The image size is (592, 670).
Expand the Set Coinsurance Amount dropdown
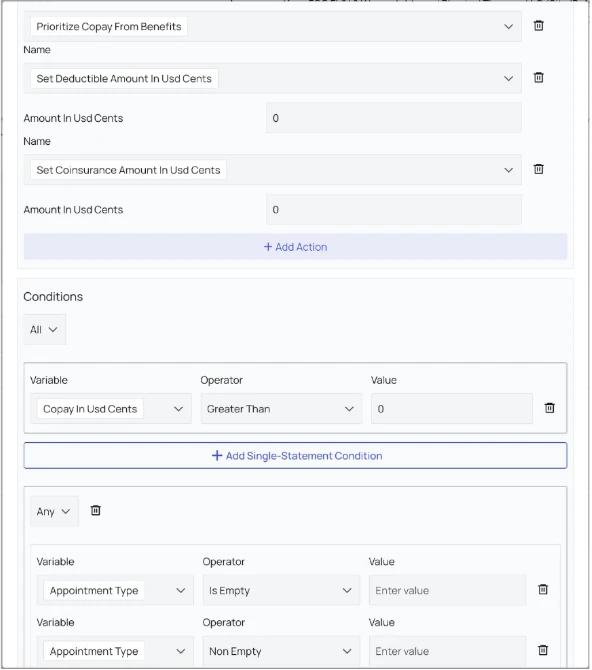point(272,170)
